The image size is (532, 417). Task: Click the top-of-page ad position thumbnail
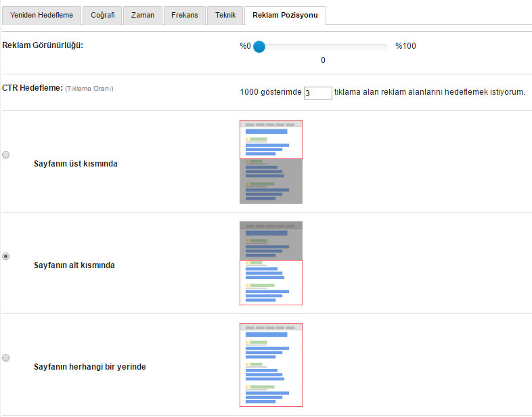pyautogui.click(x=271, y=162)
